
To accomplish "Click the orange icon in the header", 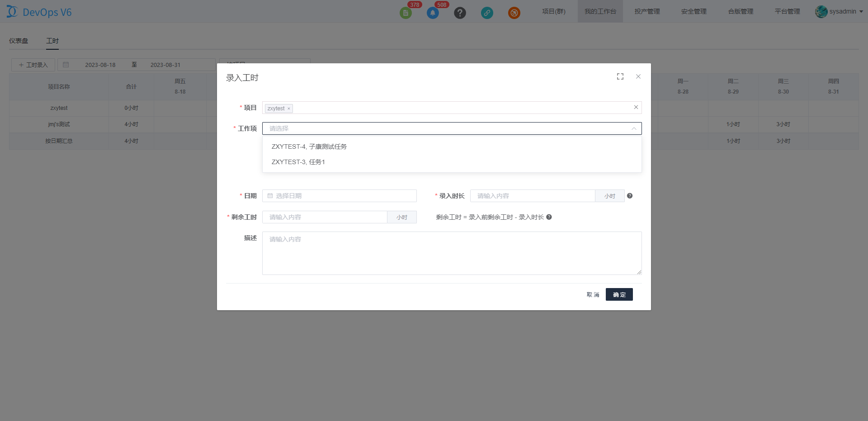I will click(514, 13).
